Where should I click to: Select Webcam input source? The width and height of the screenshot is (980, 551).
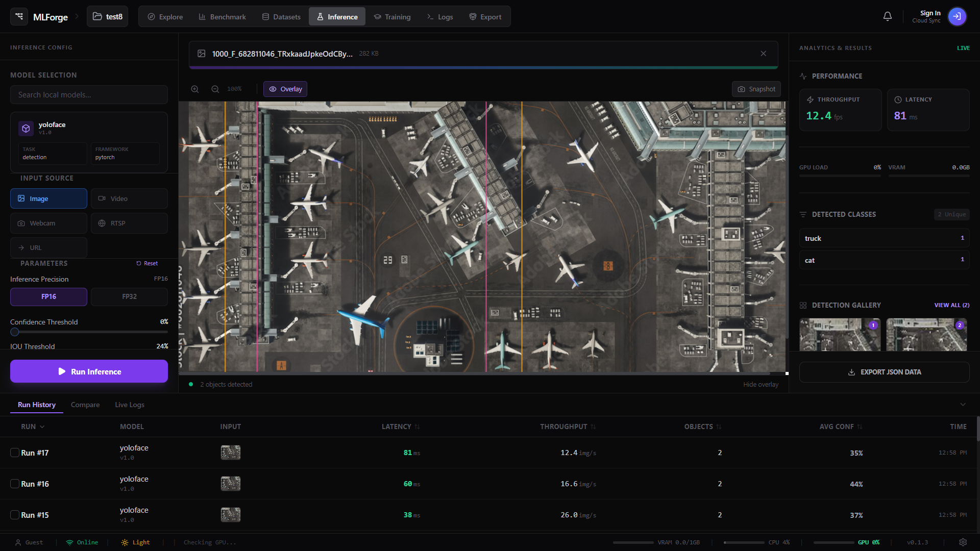[x=48, y=223]
